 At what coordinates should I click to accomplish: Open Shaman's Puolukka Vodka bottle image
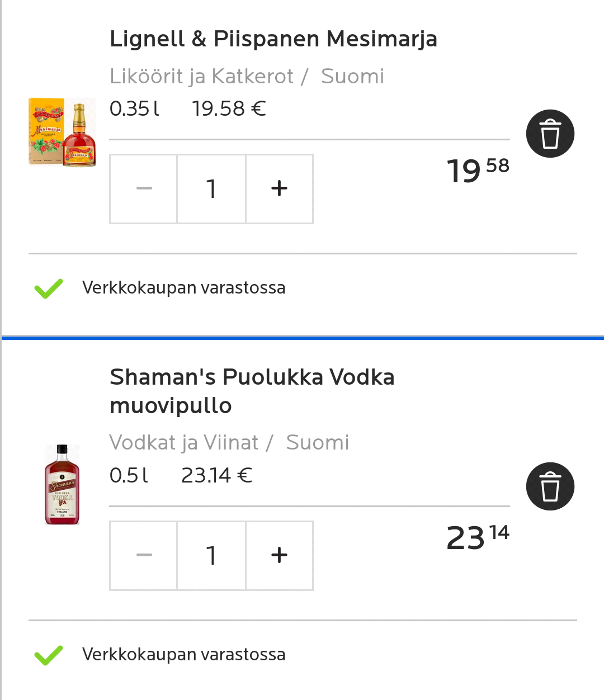pyautogui.click(x=62, y=485)
